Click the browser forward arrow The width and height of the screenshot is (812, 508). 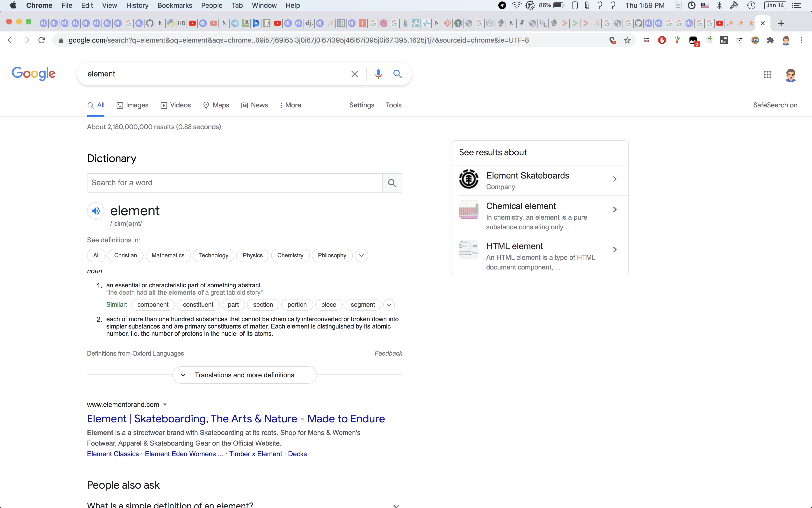(x=26, y=40)
